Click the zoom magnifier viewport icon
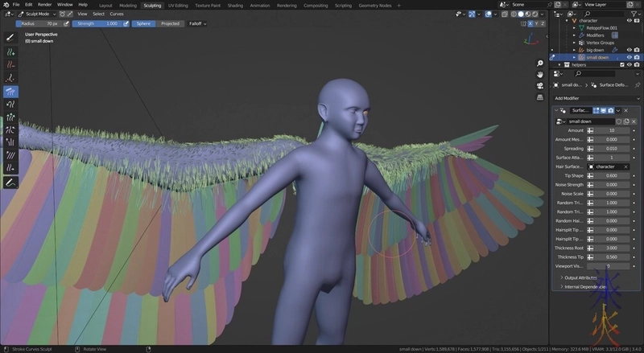This screenshot has width=644, height=353. pyautogui.click(x=540, y=64)
